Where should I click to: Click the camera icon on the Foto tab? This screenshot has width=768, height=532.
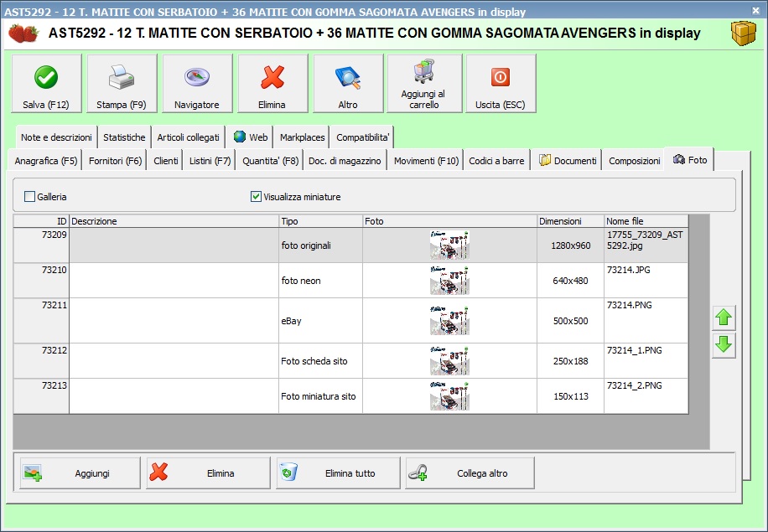679,159
